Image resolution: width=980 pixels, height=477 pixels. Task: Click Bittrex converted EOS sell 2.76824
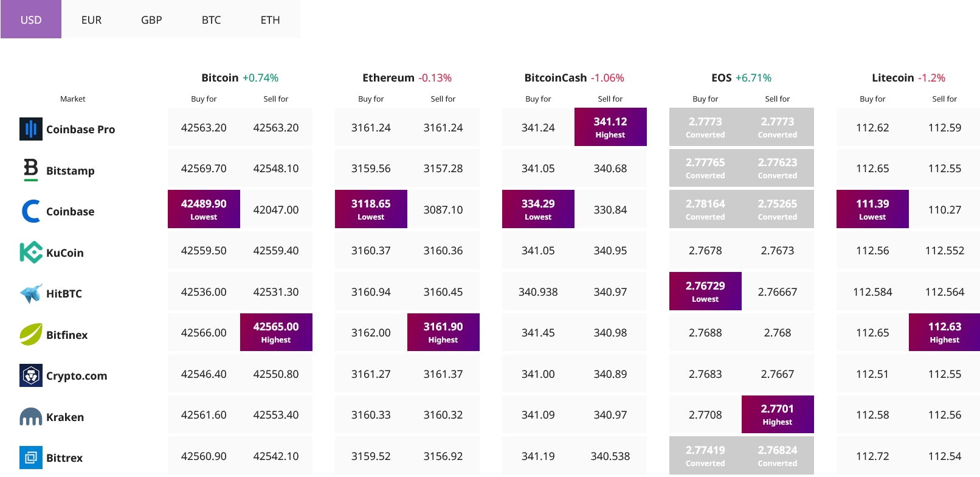pos(778,456)
